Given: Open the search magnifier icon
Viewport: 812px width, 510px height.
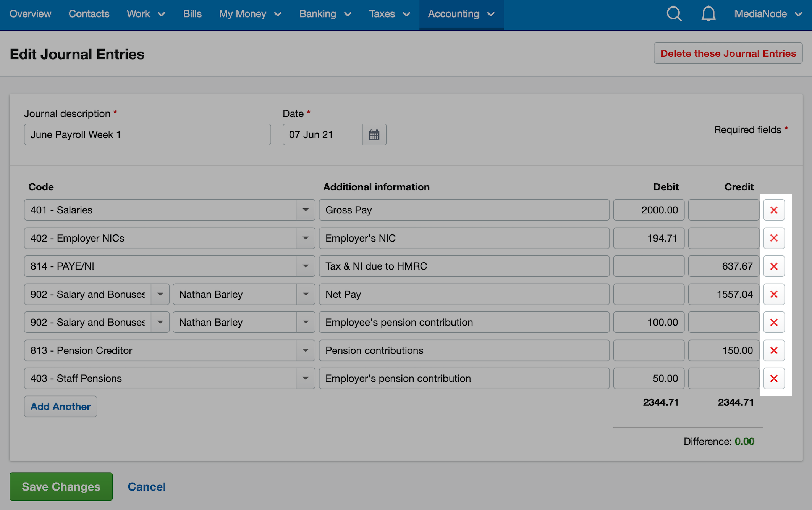Looking at the screenshot, I should (674, 14).
